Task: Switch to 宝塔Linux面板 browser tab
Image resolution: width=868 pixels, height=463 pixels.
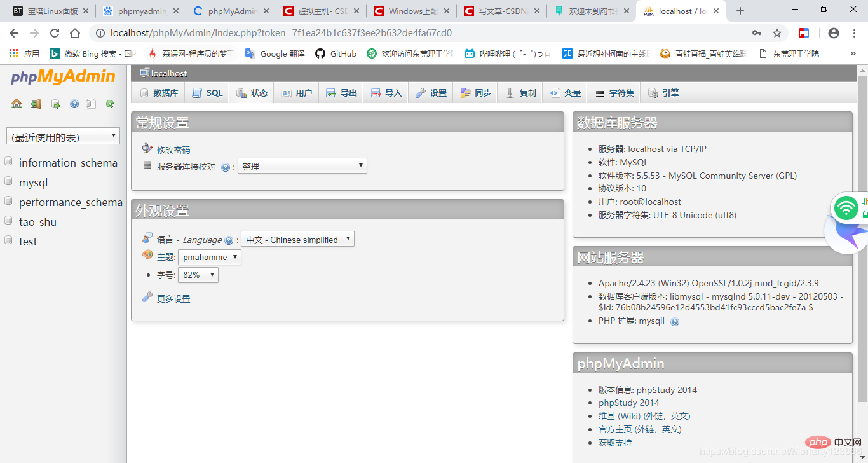Action: (x=52, y=11)
